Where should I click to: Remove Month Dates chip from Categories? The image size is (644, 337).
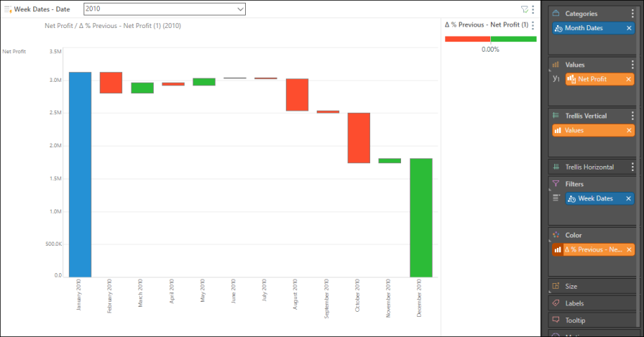[x=629, y=28]
